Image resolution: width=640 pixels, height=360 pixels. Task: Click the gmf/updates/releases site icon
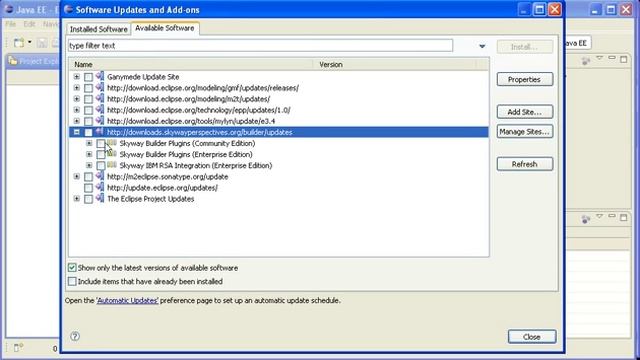coord(100,87)
